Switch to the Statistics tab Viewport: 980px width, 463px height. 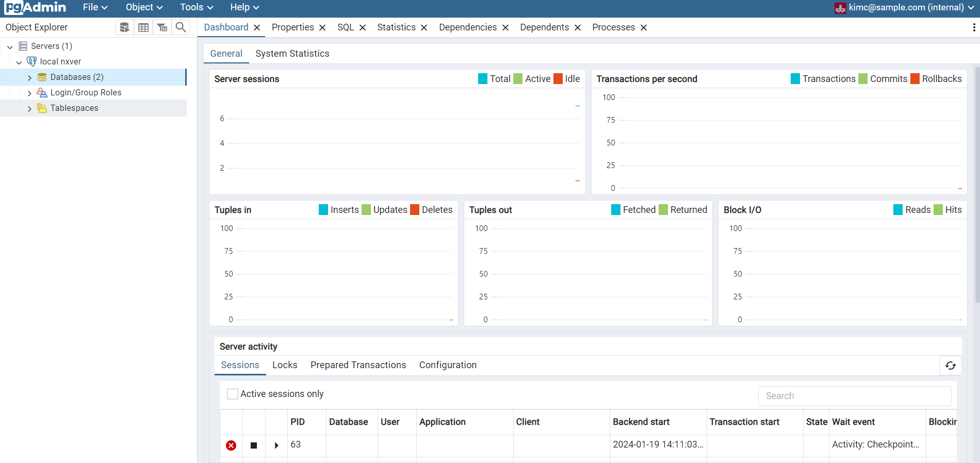[x=396, y=27]
